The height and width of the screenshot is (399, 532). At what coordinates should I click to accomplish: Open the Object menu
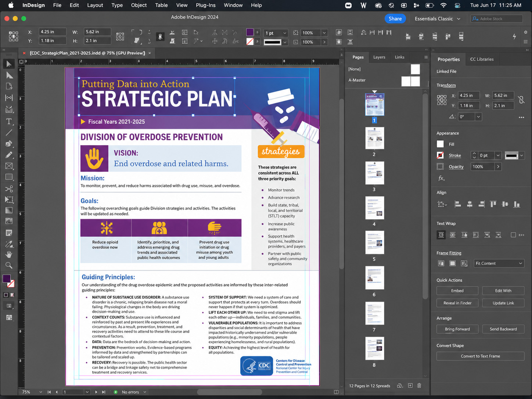[x=139, y=5]
